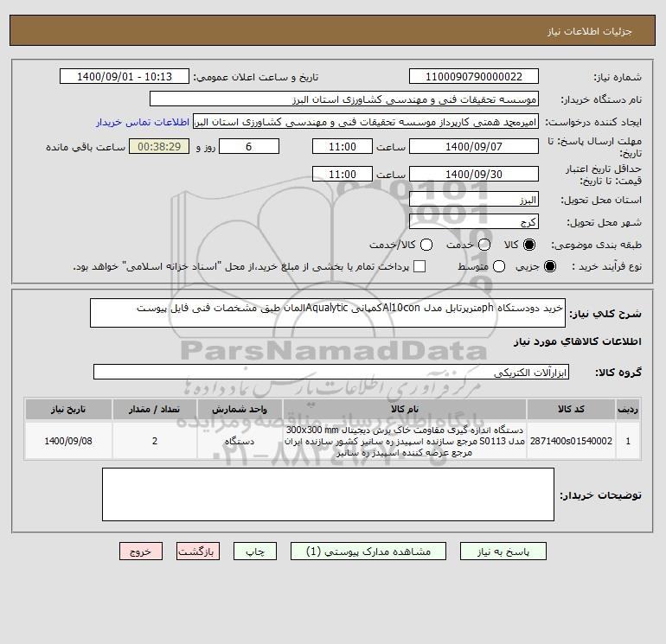Click the بازگشت back button
This screenshot has width=666, height=644.
coord(198,551)
